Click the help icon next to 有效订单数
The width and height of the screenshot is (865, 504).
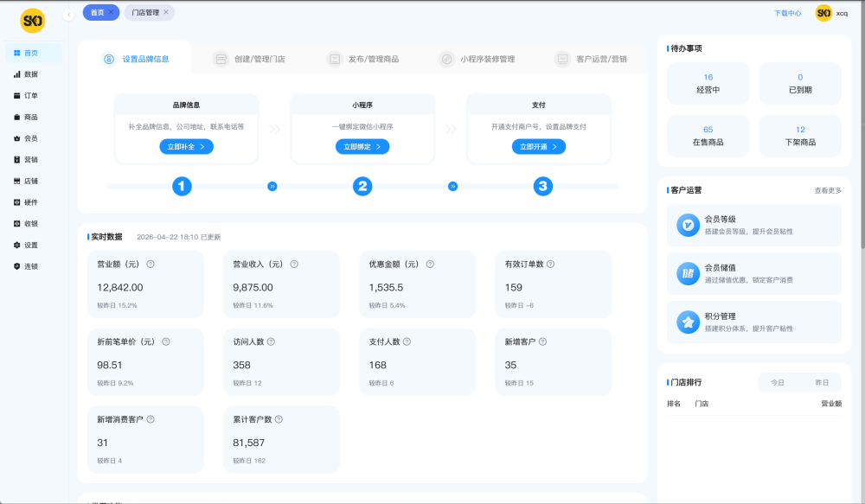(x=550, y=265)
